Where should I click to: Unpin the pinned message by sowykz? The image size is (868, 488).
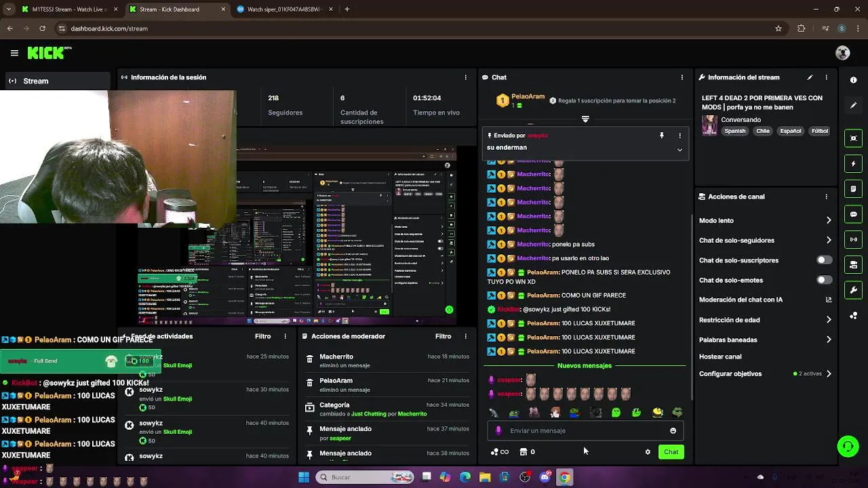pos(662,136)
